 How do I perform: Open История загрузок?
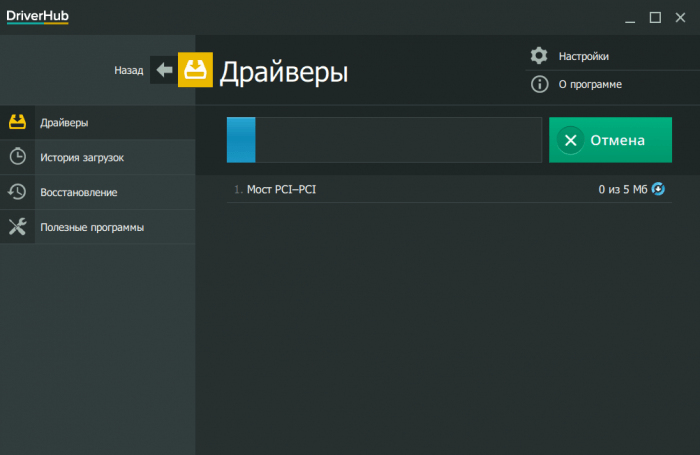click(97, 157)
